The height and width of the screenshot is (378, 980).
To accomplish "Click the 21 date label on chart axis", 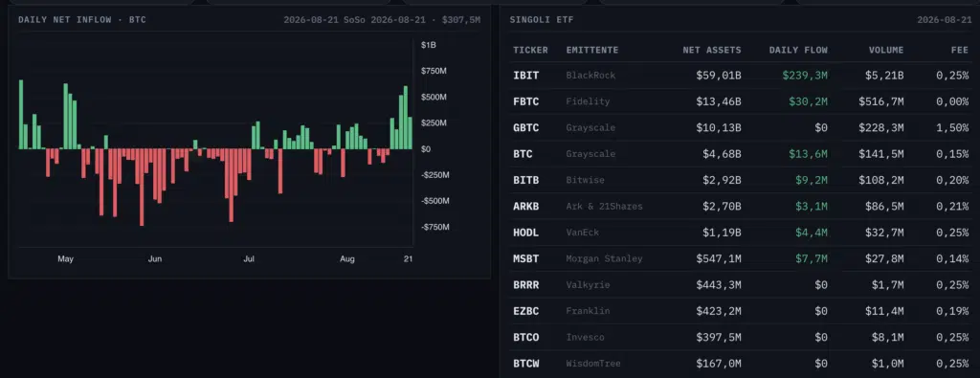I will 408,258.
